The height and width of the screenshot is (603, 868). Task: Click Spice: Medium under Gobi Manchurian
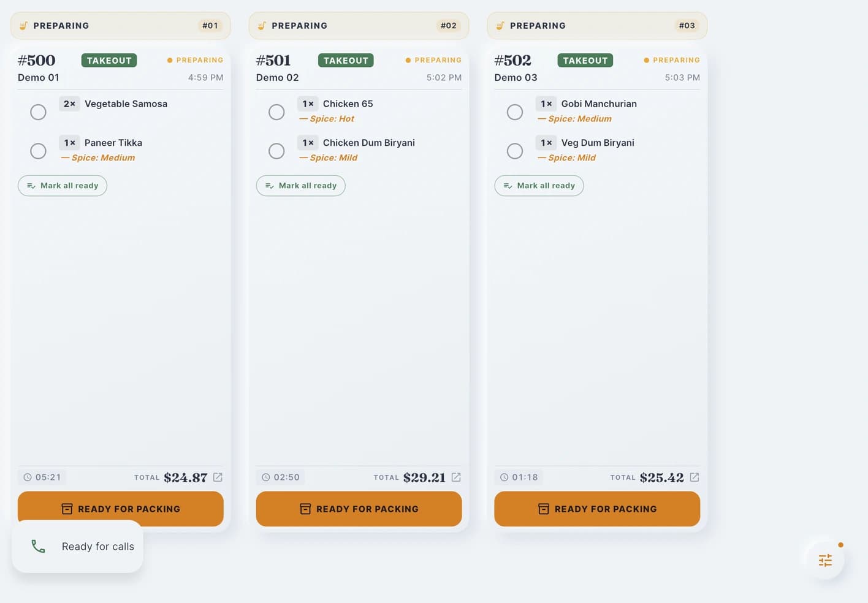tap(574, 119)
